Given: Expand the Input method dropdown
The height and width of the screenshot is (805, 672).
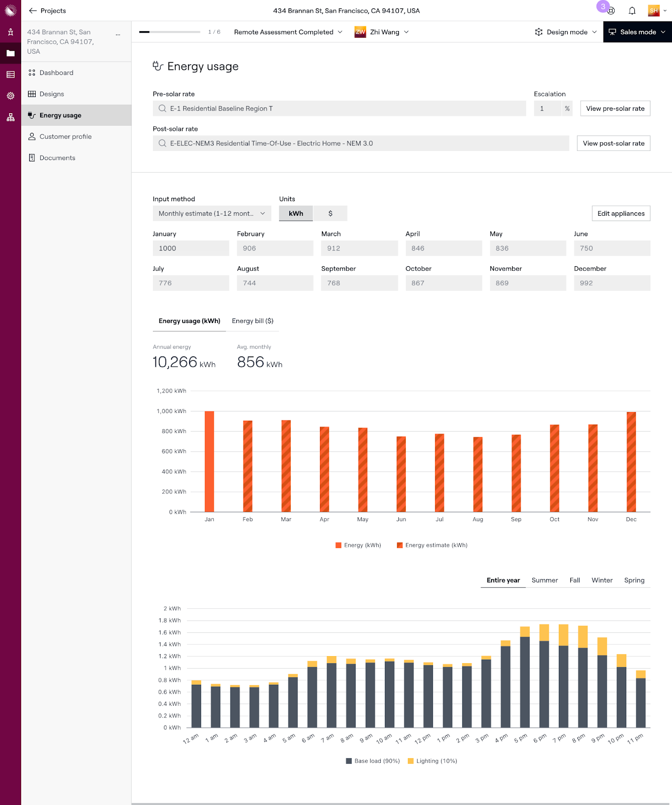Looking at the screenshot, I should click(x=212, y=213).
